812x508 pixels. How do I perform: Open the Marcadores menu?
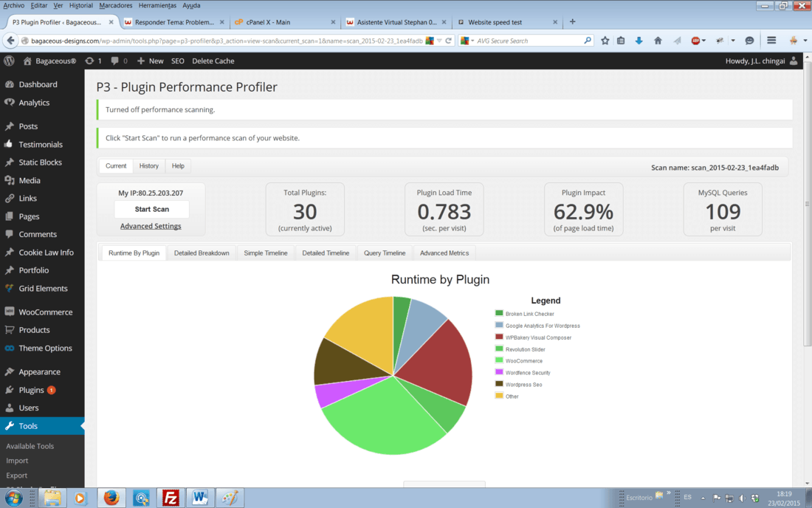point(115,5)
